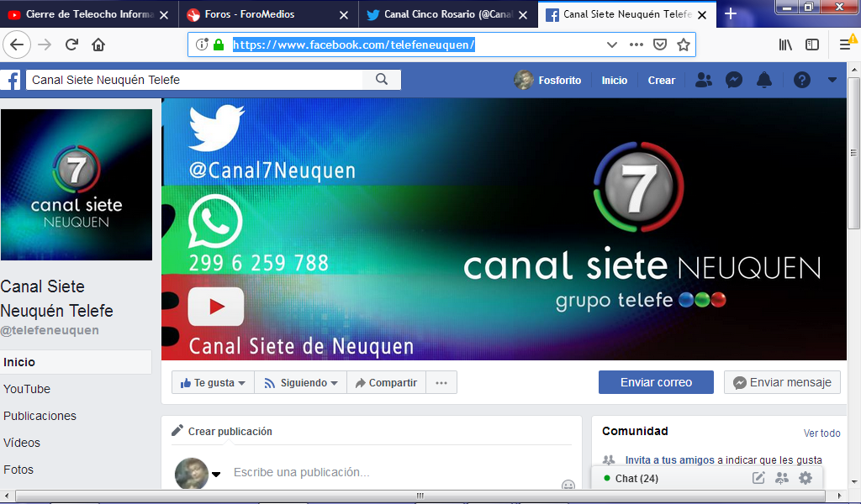This screenshot has height=504, width=861.
Task: Open page actions three-dot menu in address bar
Action: 636,45
